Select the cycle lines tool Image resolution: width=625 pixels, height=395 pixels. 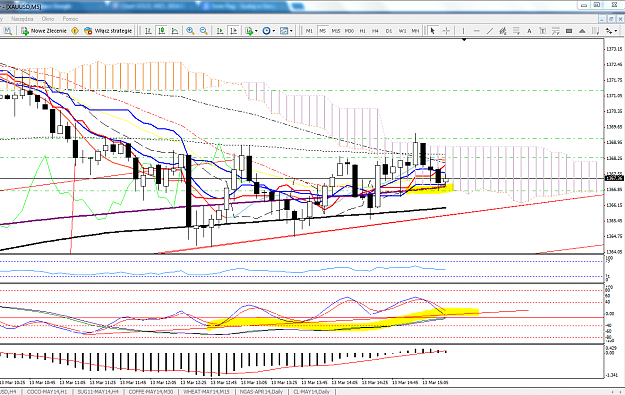(x=595, y=31)
